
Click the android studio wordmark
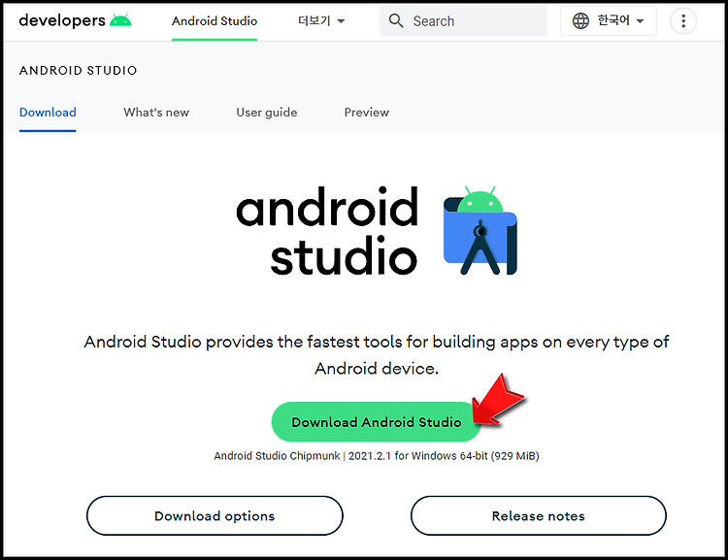pos(327,230)
